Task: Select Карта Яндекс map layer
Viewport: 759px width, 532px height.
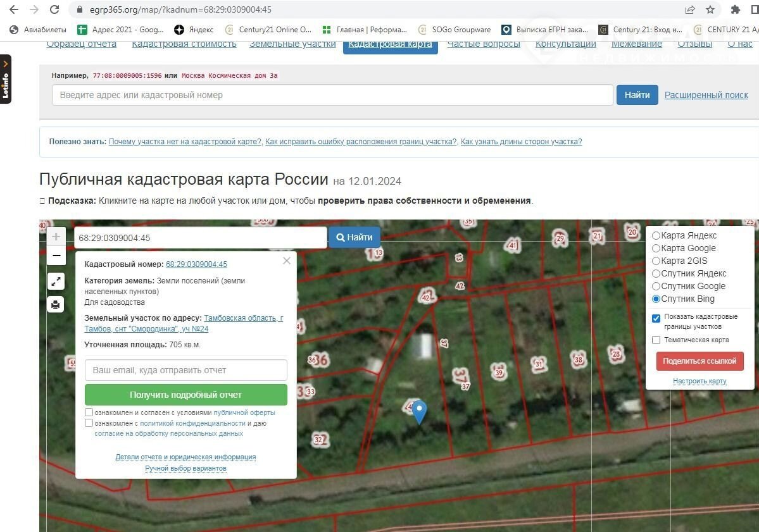Action: tap(656, 235)
